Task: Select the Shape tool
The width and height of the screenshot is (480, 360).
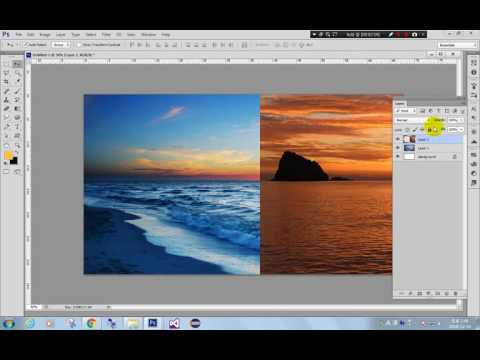Action: pyautogui.click(x=17, y=136)
